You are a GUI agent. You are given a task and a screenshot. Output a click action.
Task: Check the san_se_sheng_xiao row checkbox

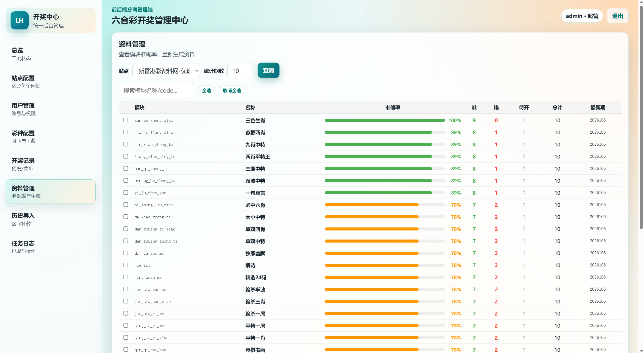click(126, 120)
